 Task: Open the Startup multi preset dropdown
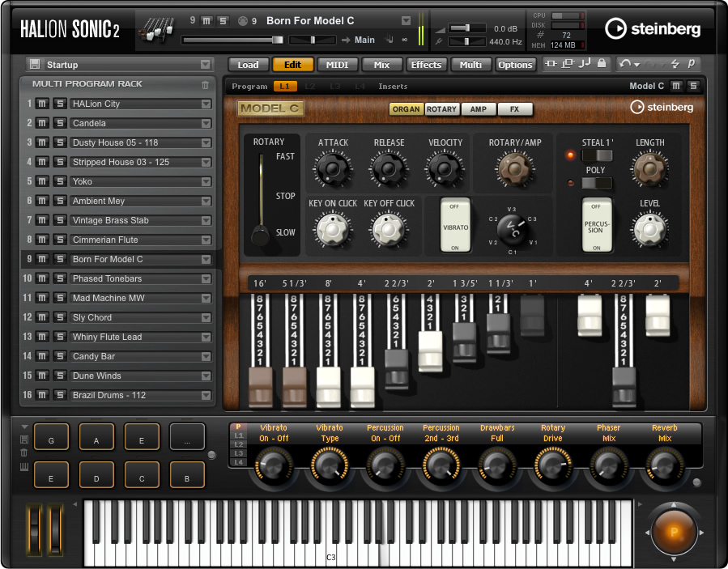pyautogui.click(x=203, y=64)
